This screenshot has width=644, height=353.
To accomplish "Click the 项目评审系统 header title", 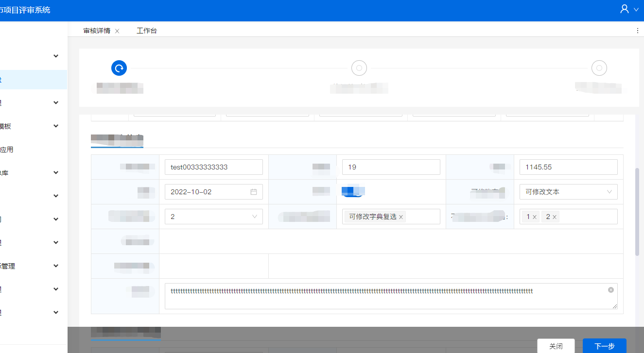I will pos(25,10).
